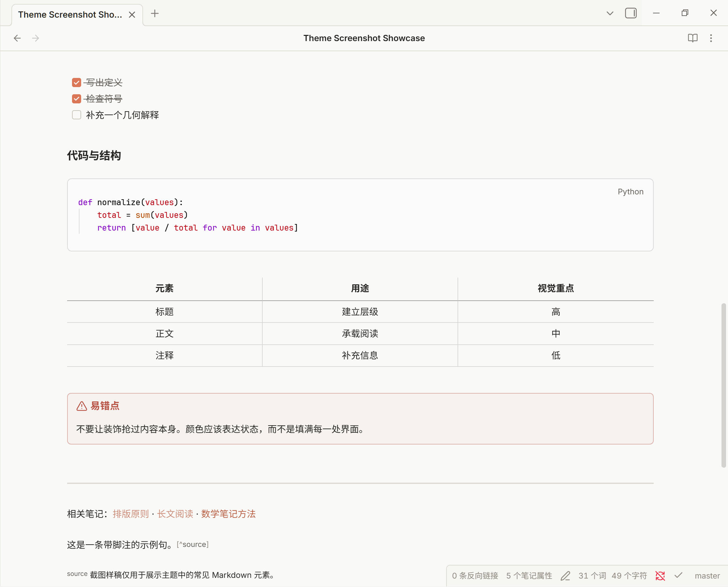Image resolution: width=728 pixels, height=587 pixels.
Task: Jump to the [^source] footnote reference
Action: point(193,544)
